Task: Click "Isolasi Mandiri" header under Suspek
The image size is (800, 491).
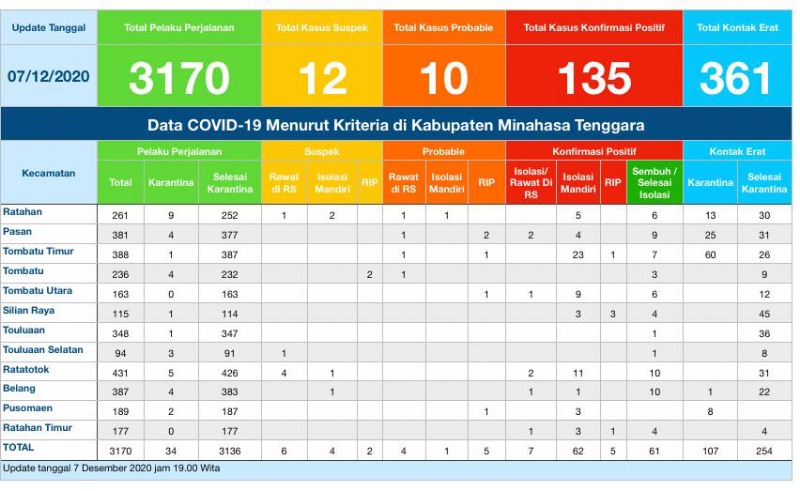Action: tap(332, 182)
